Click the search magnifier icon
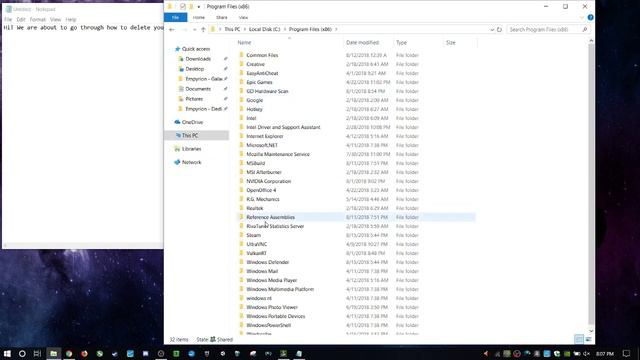Screen dimensions: 640x360 tap(585, 29)
